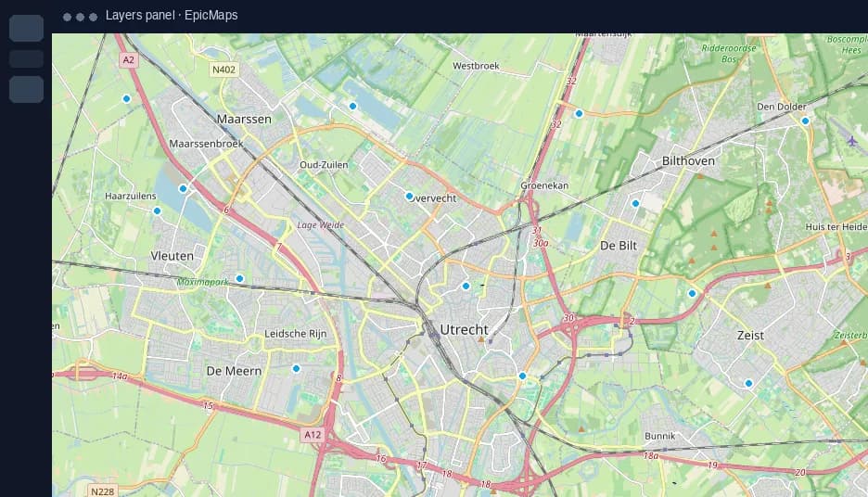Click the Bilthoven label
Screen dimensions: 868x497
click(688, 161)
